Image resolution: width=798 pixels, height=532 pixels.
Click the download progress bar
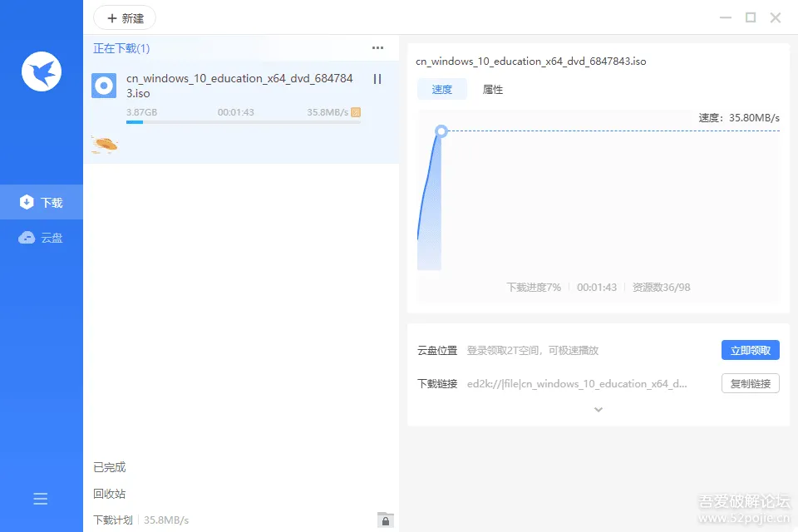[x=244, y=122]
